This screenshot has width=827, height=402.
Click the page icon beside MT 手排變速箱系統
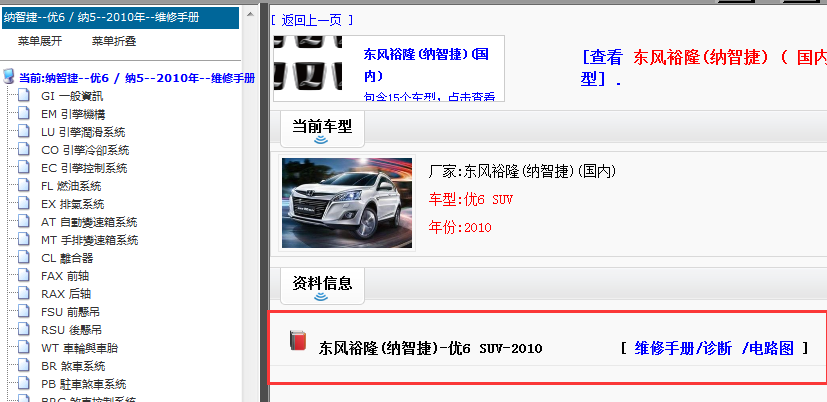(24, 240)
